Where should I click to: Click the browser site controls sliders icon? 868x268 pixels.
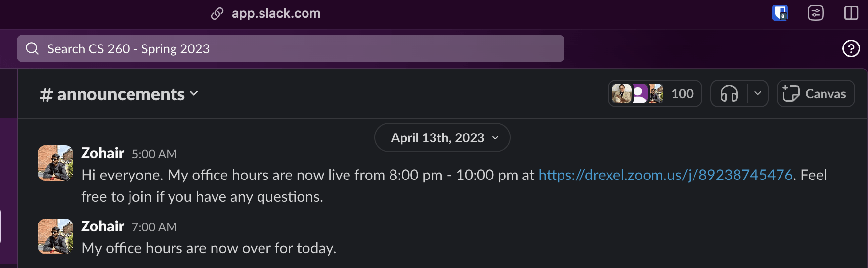pos(815,13)
